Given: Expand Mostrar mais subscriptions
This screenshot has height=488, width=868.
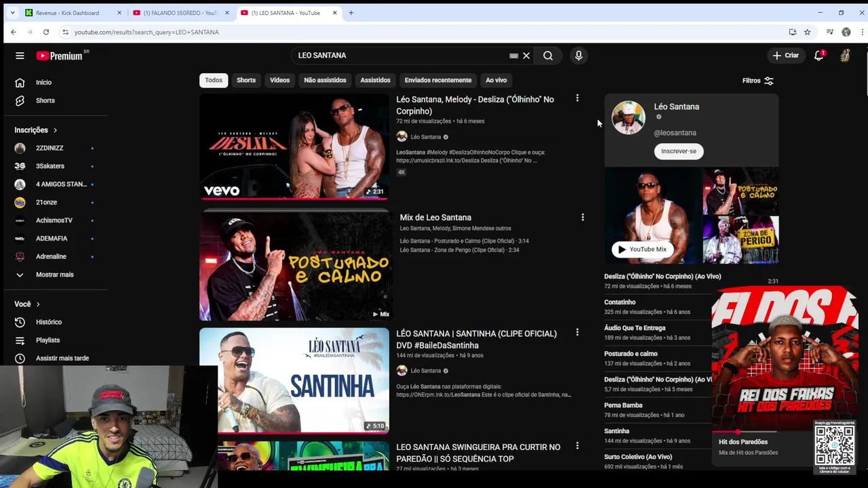Looking at the screenshot, I should coord(54,274).
